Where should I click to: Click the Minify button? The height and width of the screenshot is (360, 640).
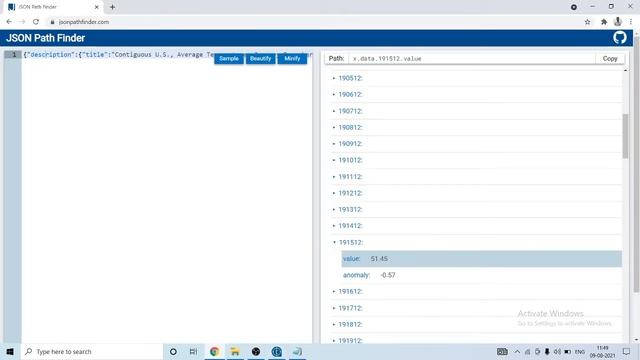(x=292, y=58)
